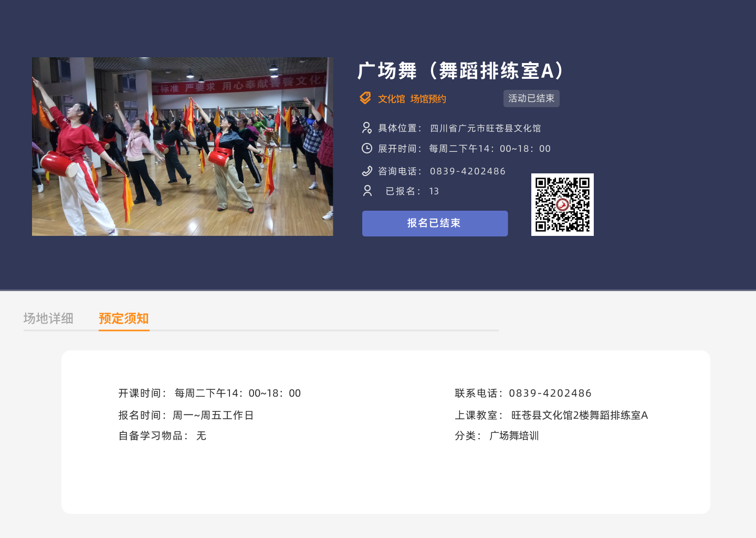Click the orange tag icon beside 文化馆
The image size is (756, 538).
click(365, 98)
